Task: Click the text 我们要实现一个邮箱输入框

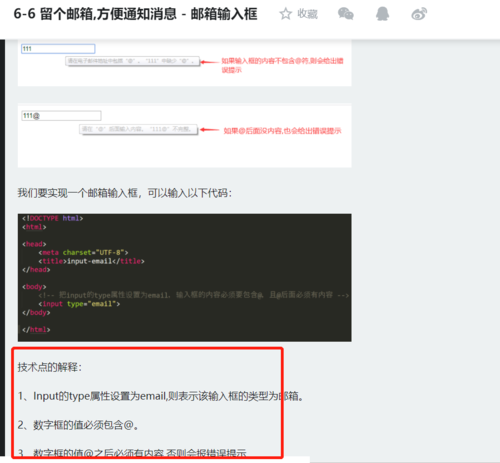Action: pos(124,193)
